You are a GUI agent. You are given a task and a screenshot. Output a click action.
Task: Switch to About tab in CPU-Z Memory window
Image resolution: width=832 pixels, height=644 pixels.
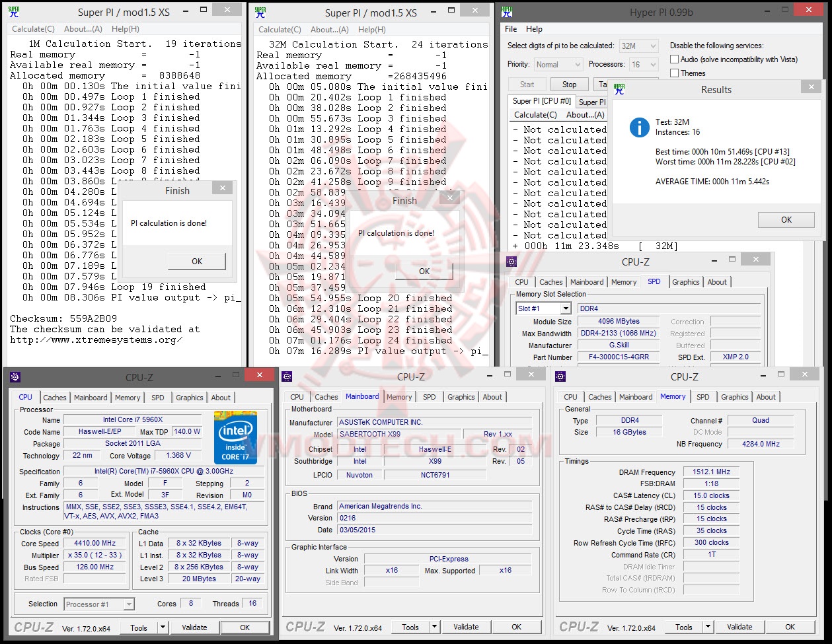tap(766, 397)
